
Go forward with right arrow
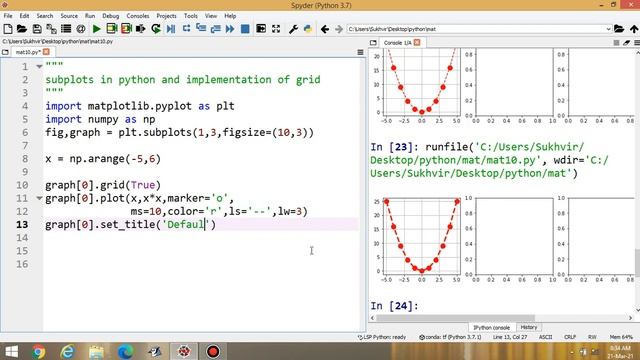pos(339,29)
